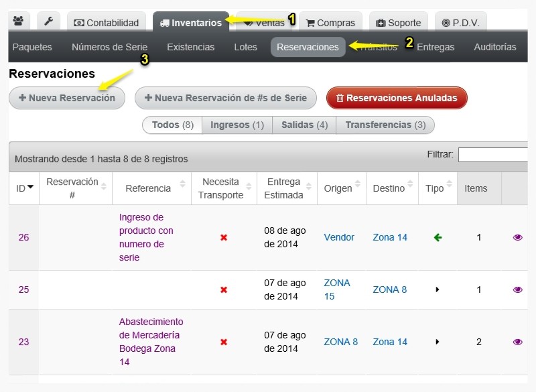Click Nueva Reservación de #s de Serie
The image size is (536, 392).
pyautogui.click(x=226, y=98)
